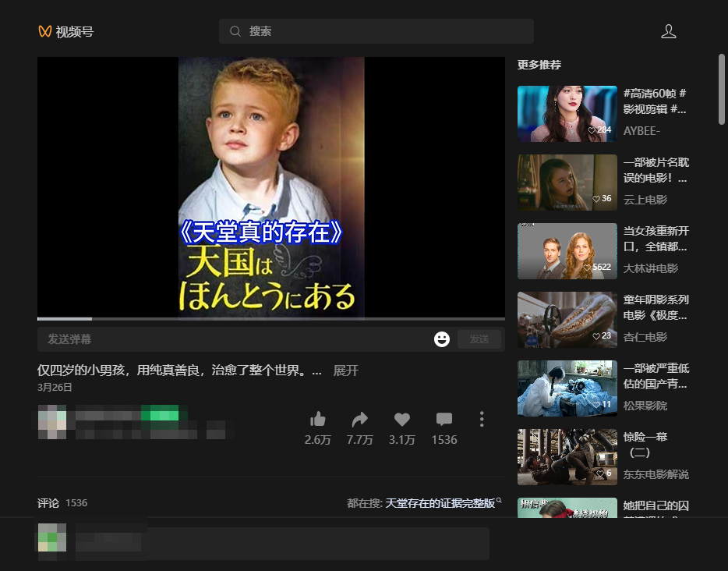The image size is (728, 571).
Task: Click the 3月26日 date text
Action: (55, 388)
